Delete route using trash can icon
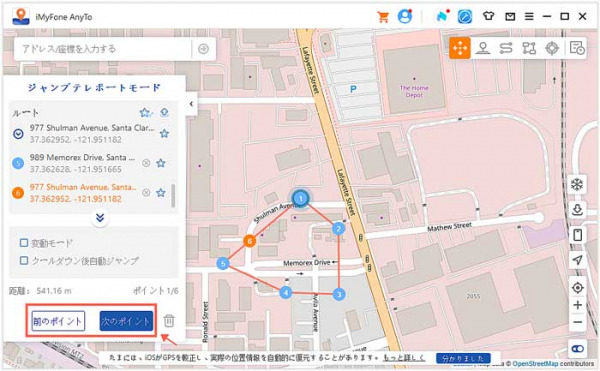This screenshot has width=600, height=371. tap(169, 321)
